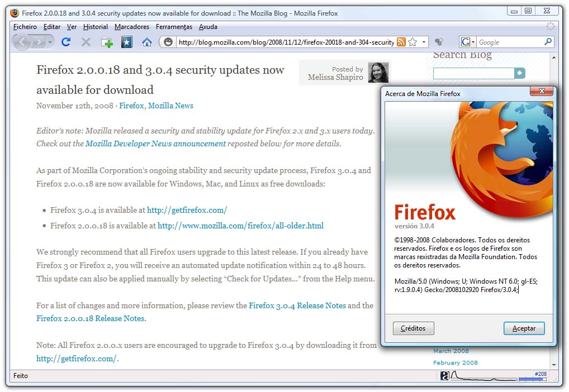Screen dimensions: 569x392
Task: Click the #208 rank graph in status bar
Action: coord(499,376)
